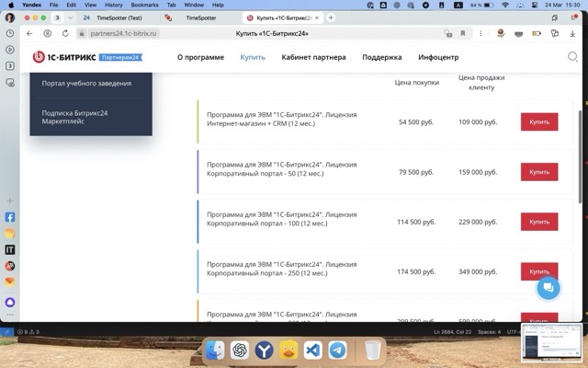Click the screenshot preview thumbnail in corner

552,343
